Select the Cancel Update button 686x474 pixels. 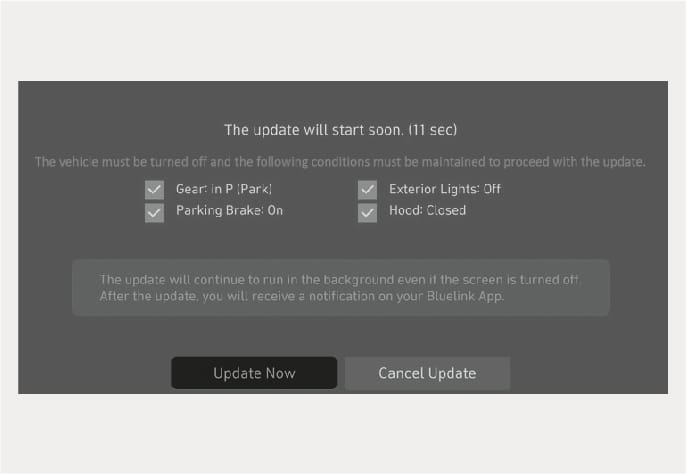coord(427,373)
